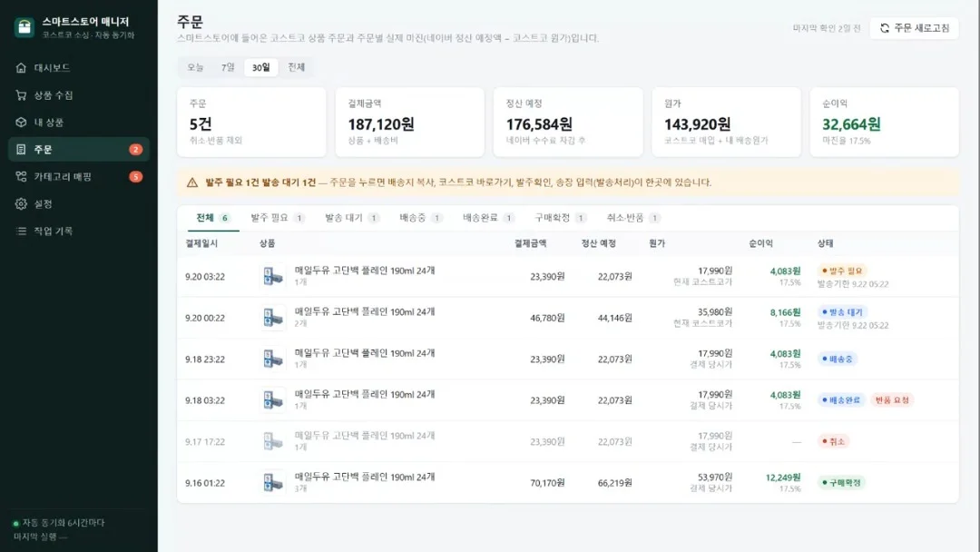
Task: Click net profit 12,249원
Action: (x=783, y=478)
